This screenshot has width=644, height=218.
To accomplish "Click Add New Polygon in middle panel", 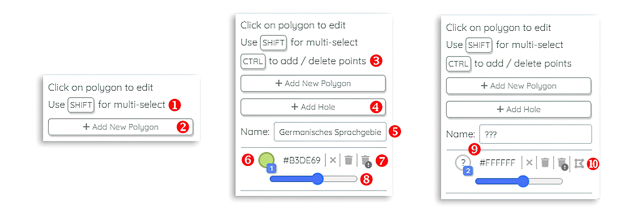I will tap(313, 84).
